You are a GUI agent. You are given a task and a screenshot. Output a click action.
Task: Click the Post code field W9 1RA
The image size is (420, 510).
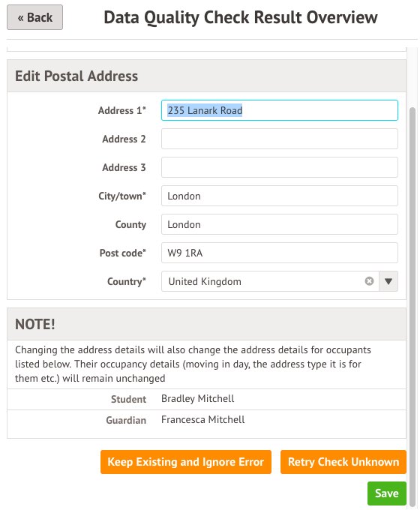tap(280, 253)
